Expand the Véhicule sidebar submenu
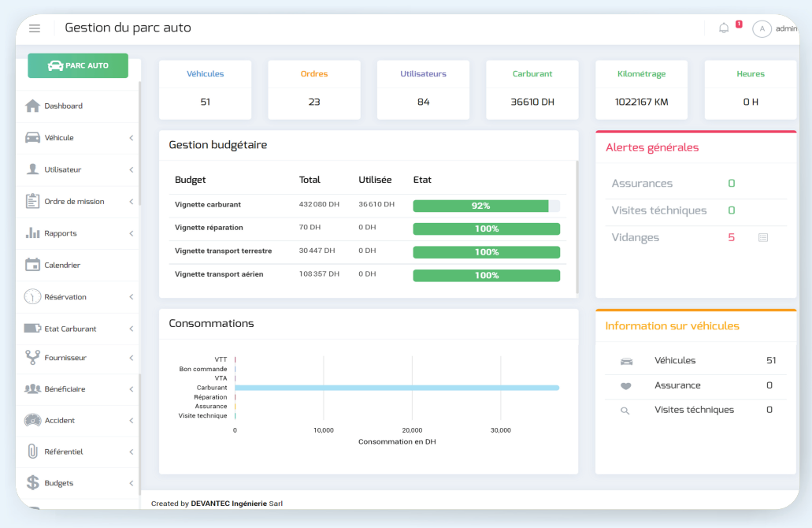The height and width of the screenshot is (528, 812). pos(131,138)
